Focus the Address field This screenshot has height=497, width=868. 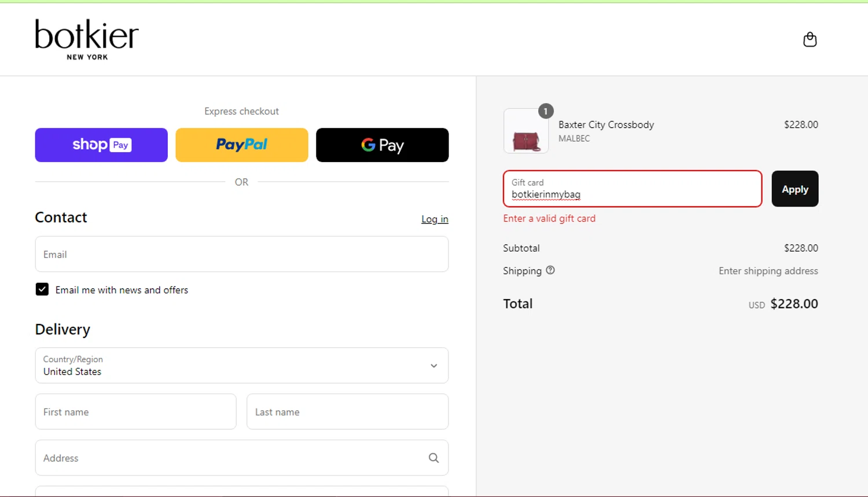242,458
